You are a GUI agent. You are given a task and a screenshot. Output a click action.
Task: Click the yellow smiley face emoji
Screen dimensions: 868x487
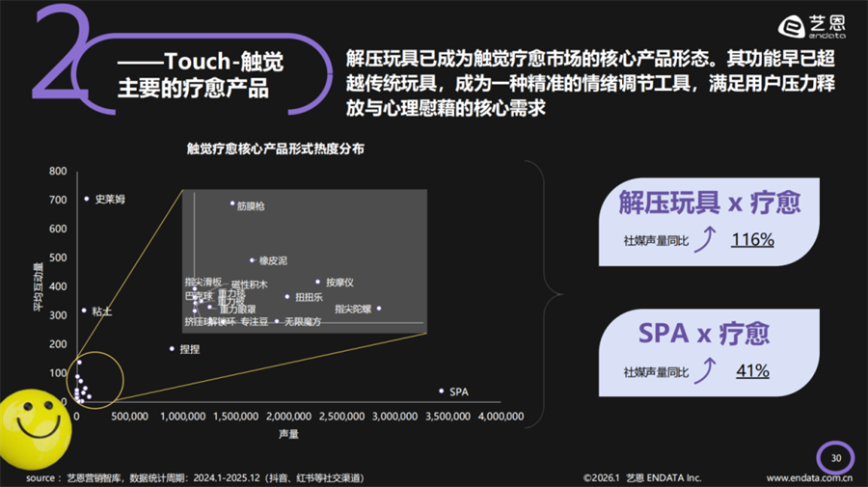[36, 426]
